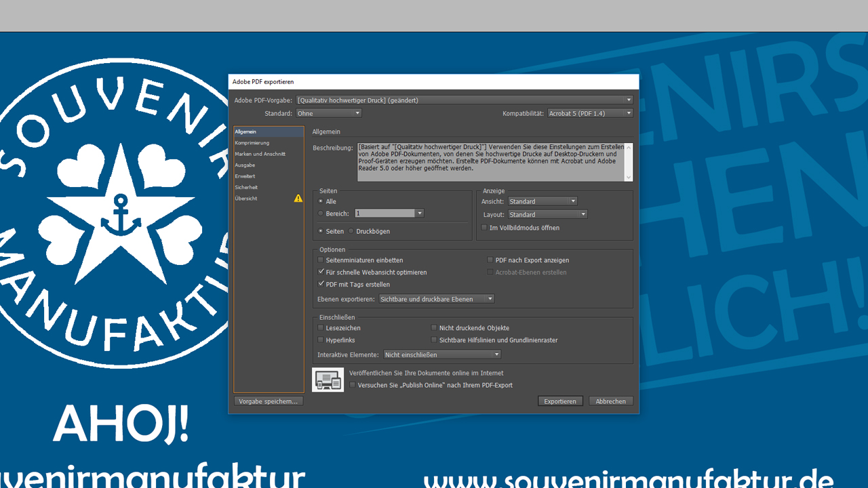Uncheck PDF mit Tags erstellen
The image size is (868, 488).
point(321,284)
